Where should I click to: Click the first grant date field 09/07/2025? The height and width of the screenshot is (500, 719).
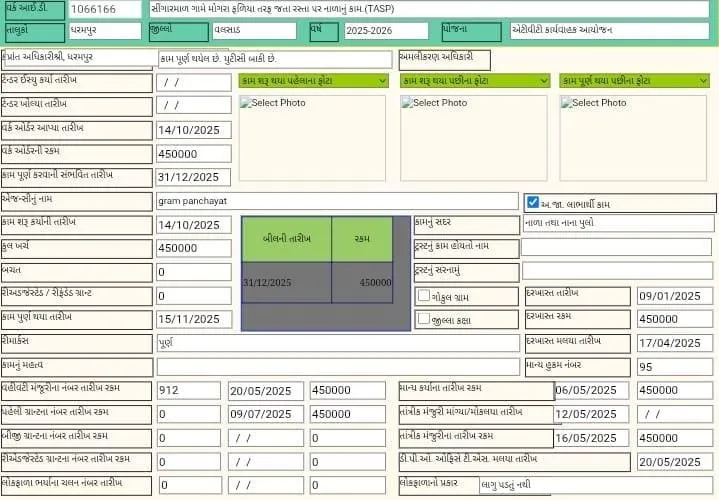(266, 414)
